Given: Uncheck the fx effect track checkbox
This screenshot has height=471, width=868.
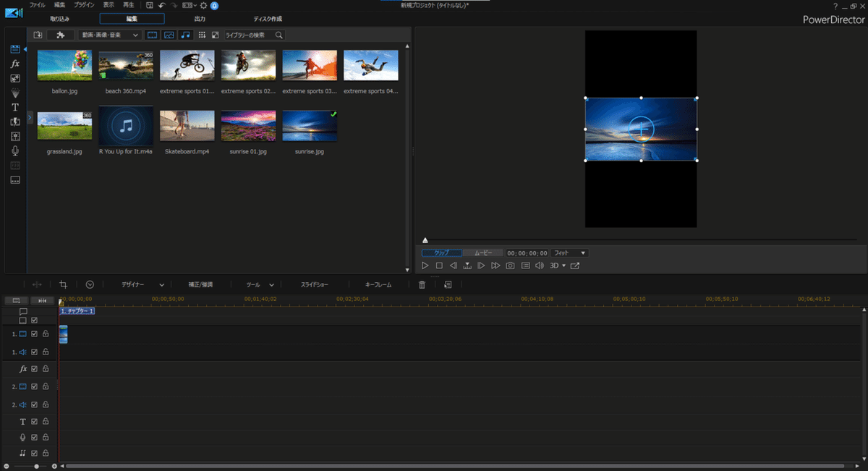Looking at the screenshot, I should [34, 369].
